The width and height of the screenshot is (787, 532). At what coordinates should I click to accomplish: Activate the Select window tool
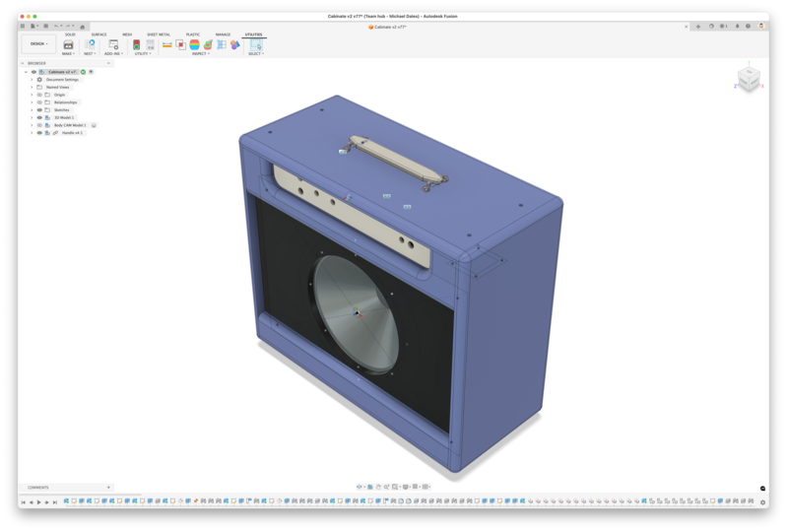click(256, 44)
